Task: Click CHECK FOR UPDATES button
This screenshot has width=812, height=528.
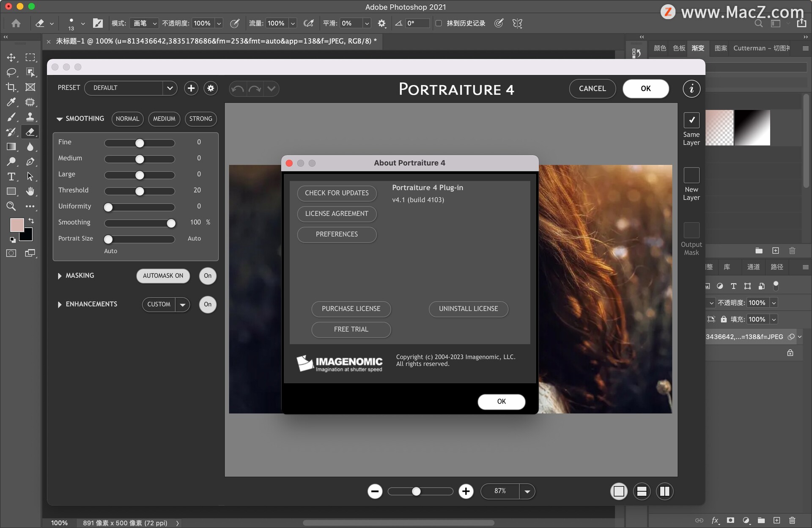Action: point(337,193)
